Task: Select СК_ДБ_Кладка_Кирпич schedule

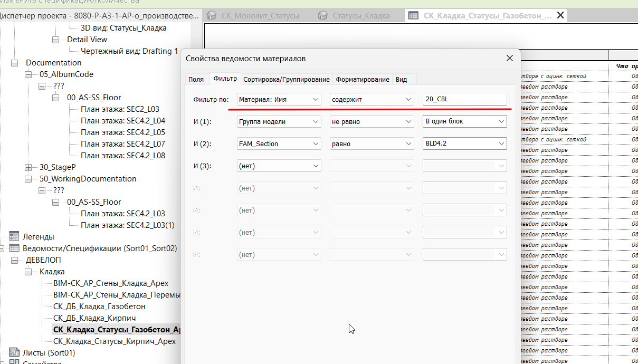Action: tap(94, 318)
